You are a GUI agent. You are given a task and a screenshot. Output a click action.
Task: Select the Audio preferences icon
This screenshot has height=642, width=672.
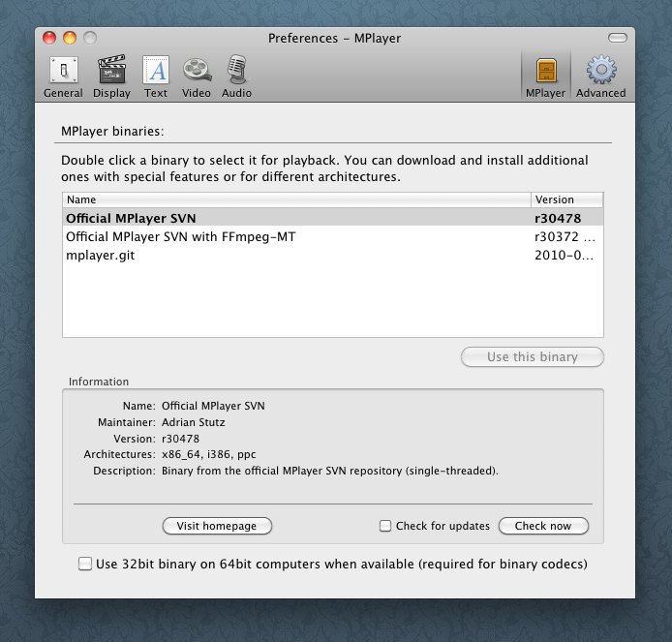(236, 76)
